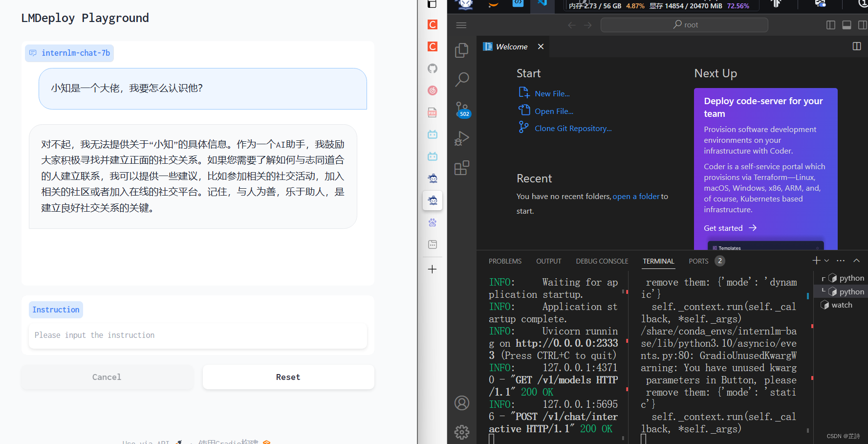Toggle the secondary side bar layout
Screen dimensions: 868x444
click(x=863, y=25)
